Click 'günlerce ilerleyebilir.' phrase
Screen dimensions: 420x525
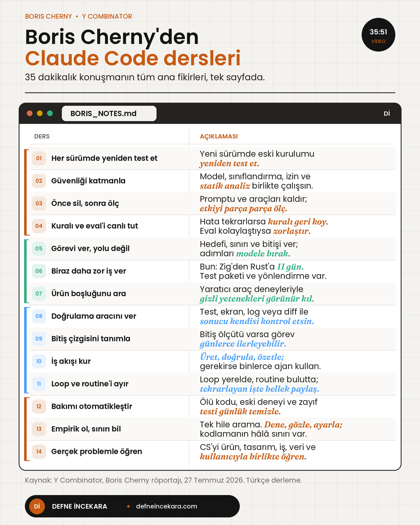243,344
